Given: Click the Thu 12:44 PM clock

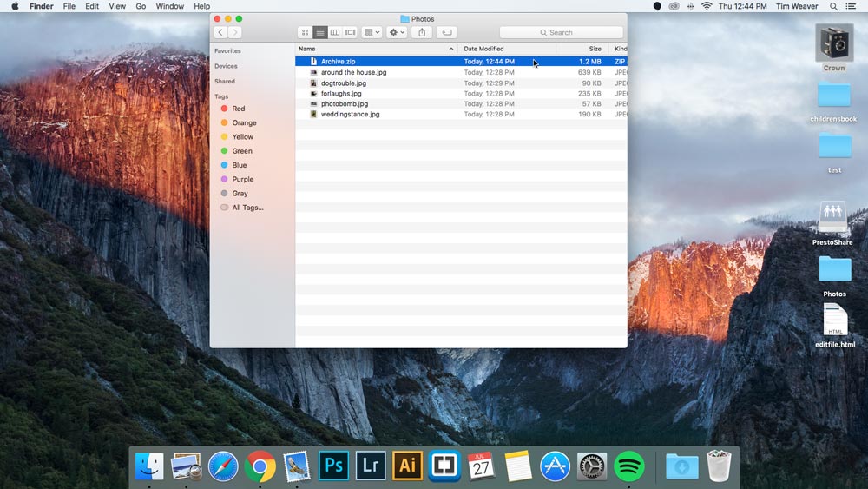Looking at the screenshot, I should pos(742,6).
